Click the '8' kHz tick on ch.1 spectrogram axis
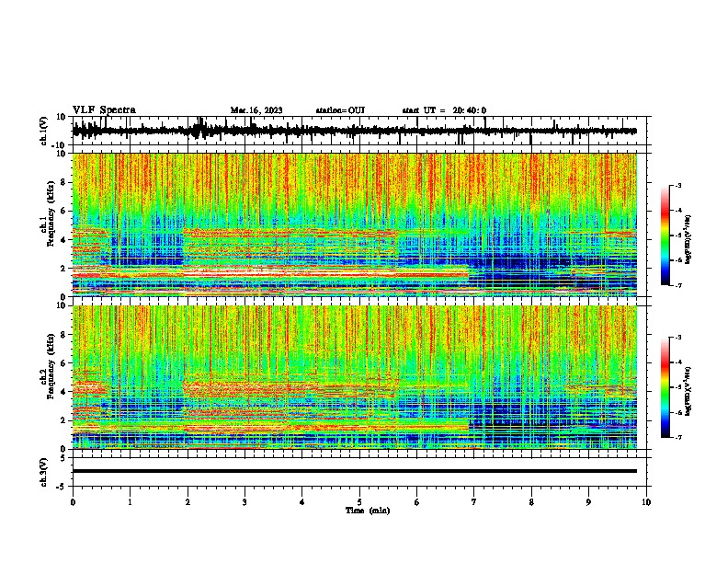 click(63, 182)
